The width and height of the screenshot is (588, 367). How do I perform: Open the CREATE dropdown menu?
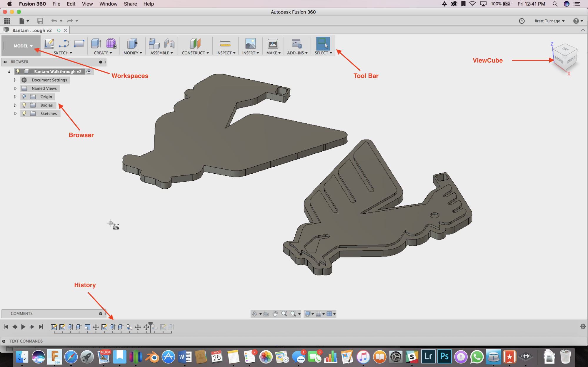[103, 53]
